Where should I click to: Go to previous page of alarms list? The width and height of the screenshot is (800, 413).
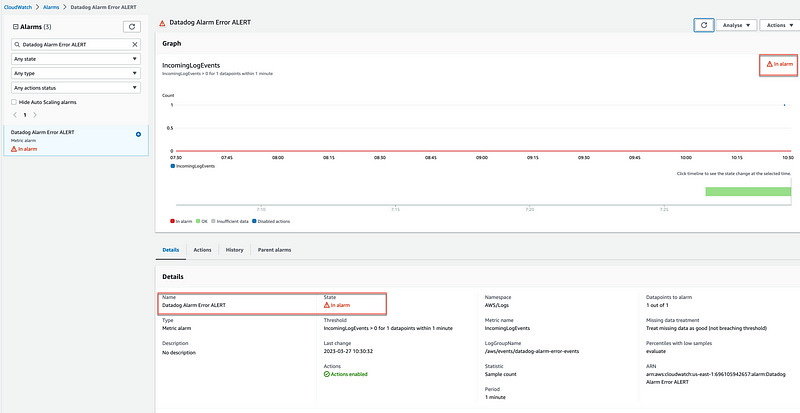(x=15, y=115)
